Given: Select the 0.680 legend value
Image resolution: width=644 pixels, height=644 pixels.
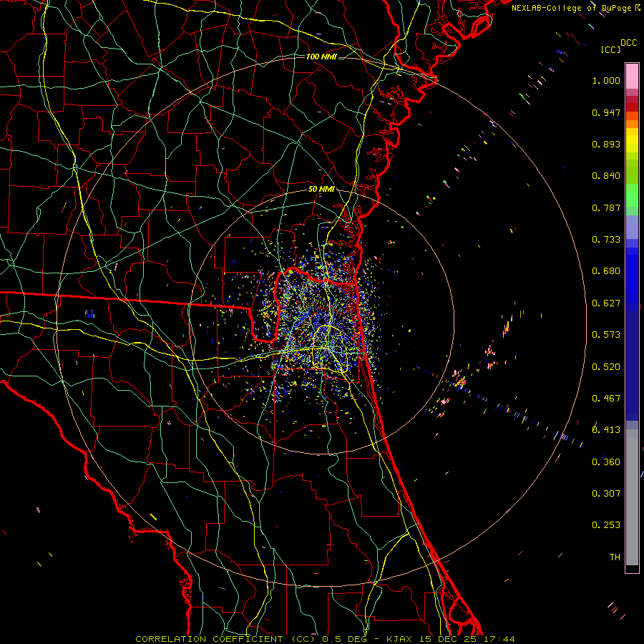Looking at the screenshot, I should click(606, 271).
